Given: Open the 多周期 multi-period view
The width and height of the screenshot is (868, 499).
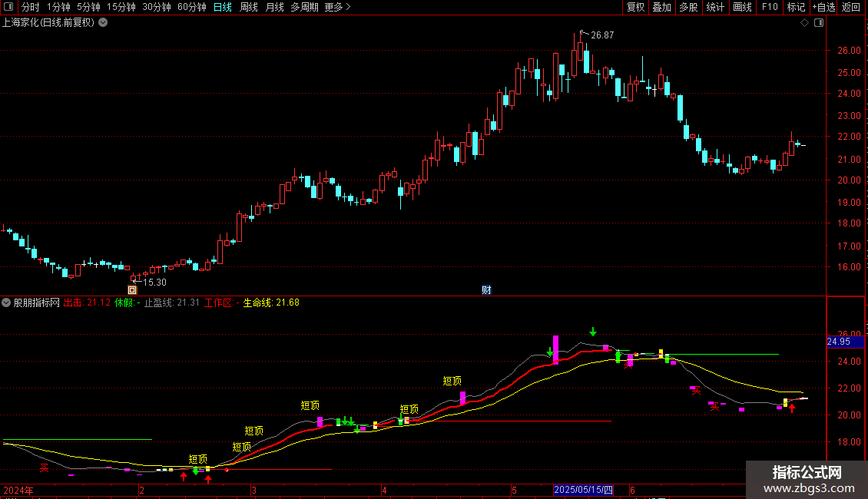Looking at the screenshot, I should [x=304, y=7].
